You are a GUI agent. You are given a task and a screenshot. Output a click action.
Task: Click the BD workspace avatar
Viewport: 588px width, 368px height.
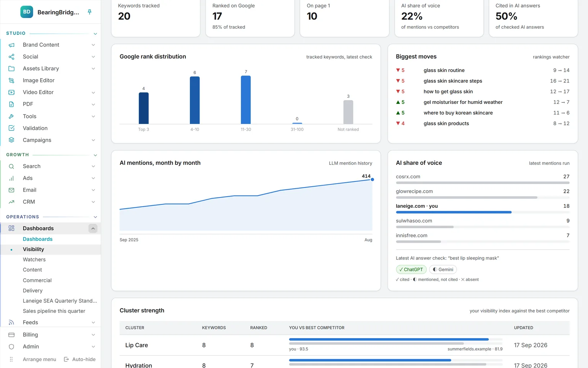(x=27, y=12)
